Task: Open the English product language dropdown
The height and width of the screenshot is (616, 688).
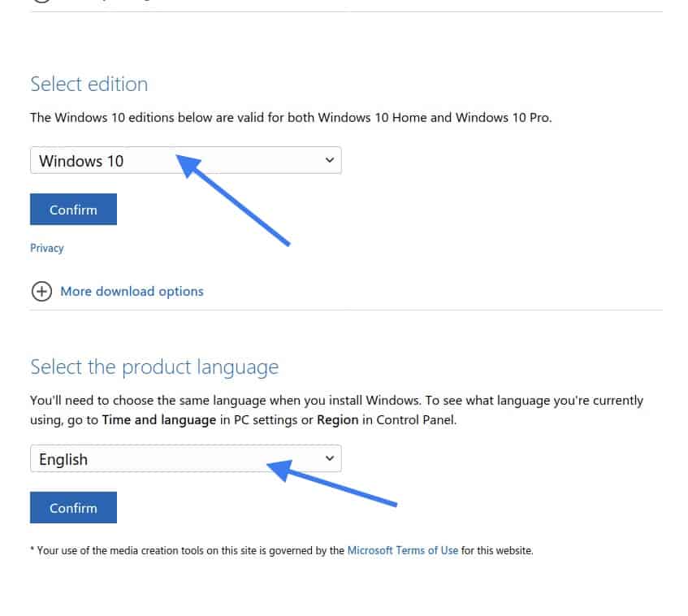Action: [x=185, y=458]
